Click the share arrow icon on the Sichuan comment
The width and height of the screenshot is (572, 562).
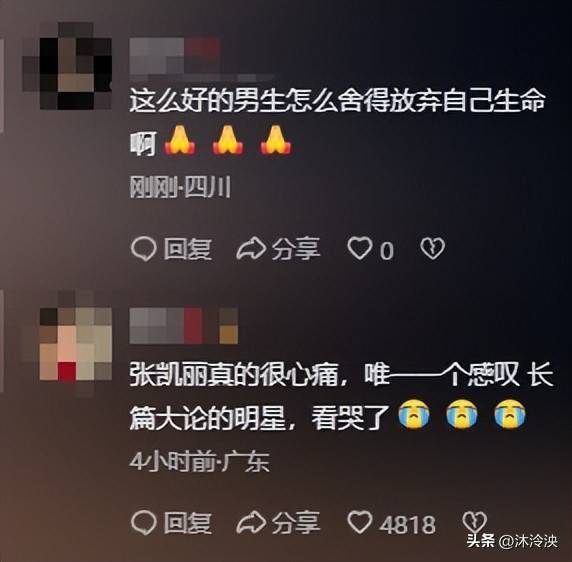(251, 249)
